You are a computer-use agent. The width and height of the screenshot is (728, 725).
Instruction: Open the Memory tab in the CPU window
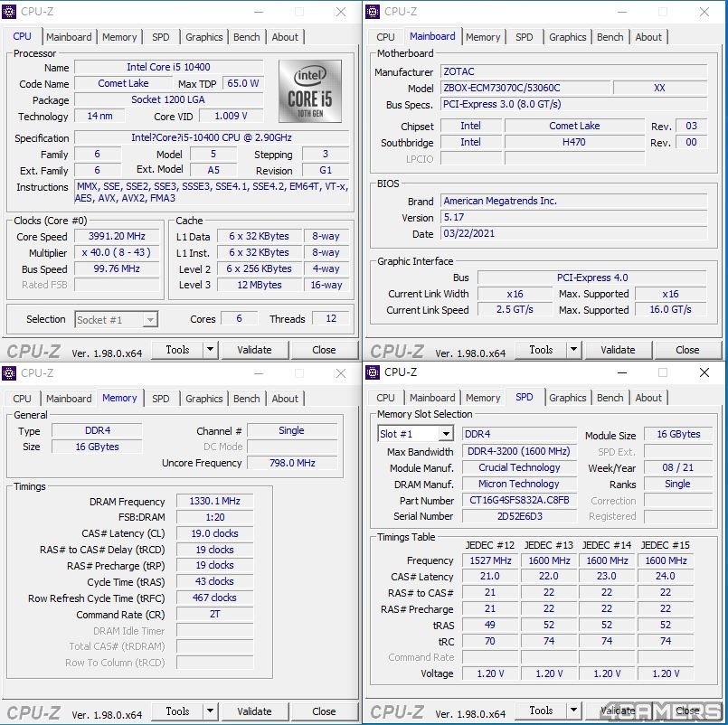pyautogui.click(x=119, y=37)
